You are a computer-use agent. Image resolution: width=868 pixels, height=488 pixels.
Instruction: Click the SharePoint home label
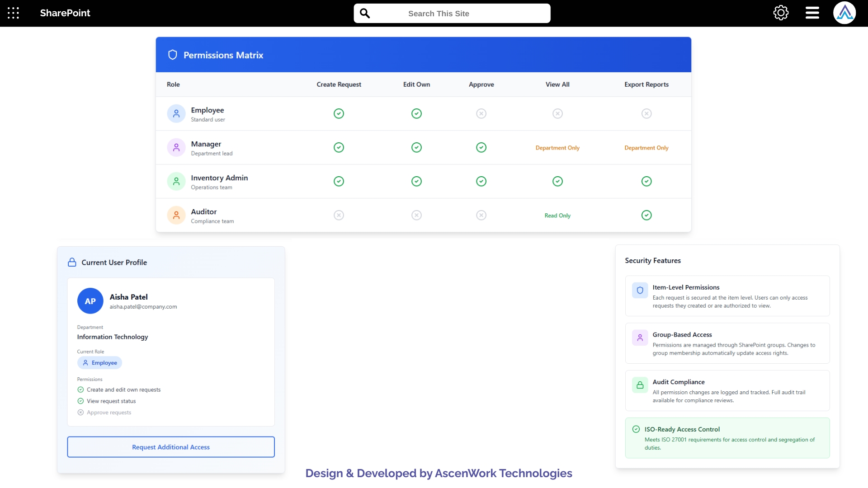tap(65, 13)
